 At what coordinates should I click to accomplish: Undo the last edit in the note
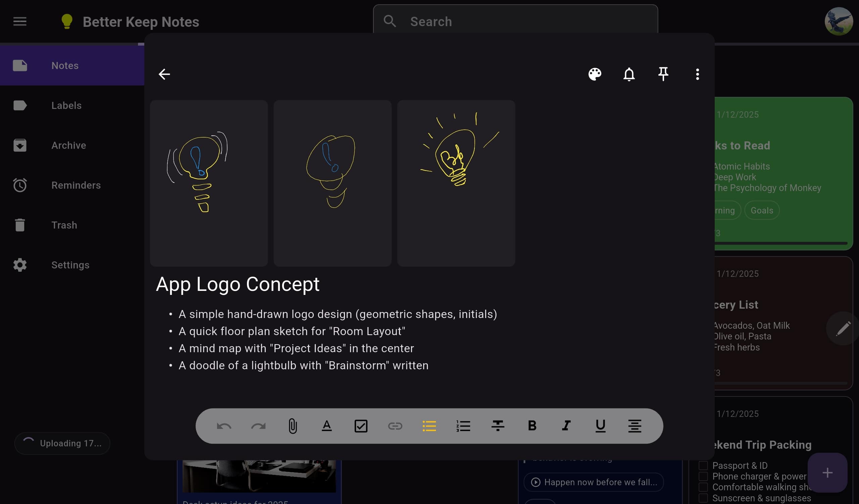point(224,426)
